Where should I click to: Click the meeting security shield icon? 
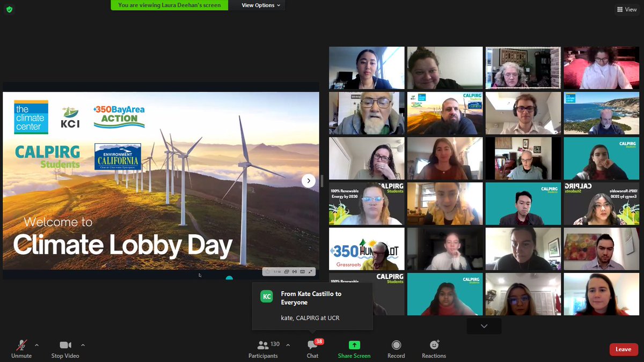[9, 9]
